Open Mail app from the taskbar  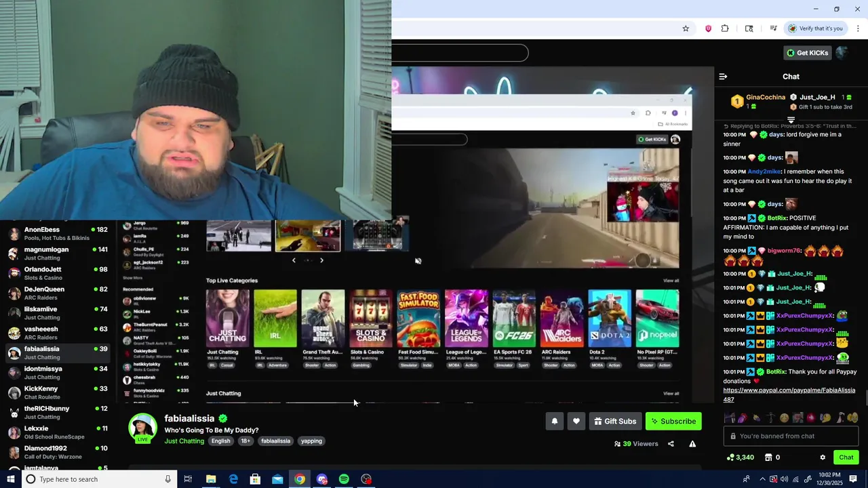pyautogui.click(x=277, y=479)
